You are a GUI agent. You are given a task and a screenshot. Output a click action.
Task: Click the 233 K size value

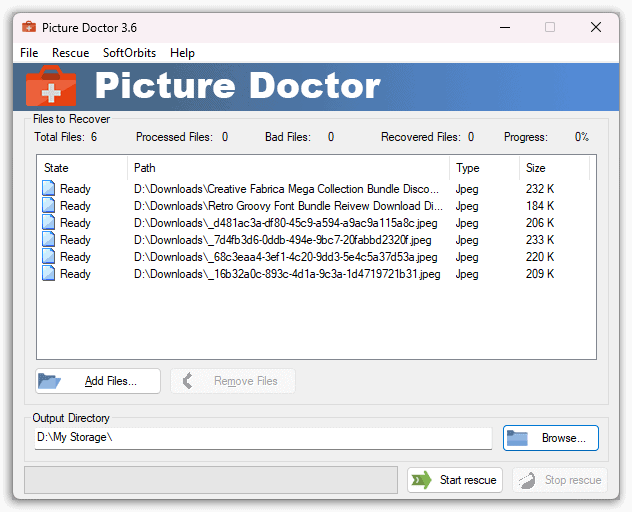tap(540, 240)
